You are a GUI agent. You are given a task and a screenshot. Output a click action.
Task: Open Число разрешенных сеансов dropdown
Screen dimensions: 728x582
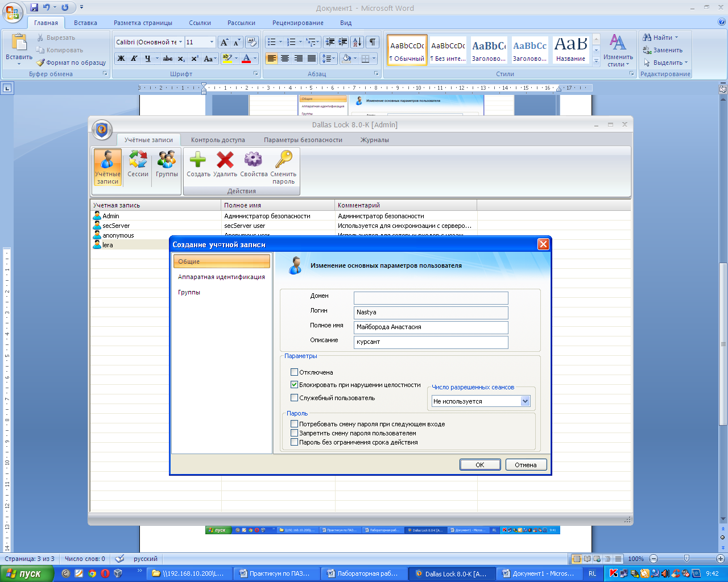[x=526, y=401]
